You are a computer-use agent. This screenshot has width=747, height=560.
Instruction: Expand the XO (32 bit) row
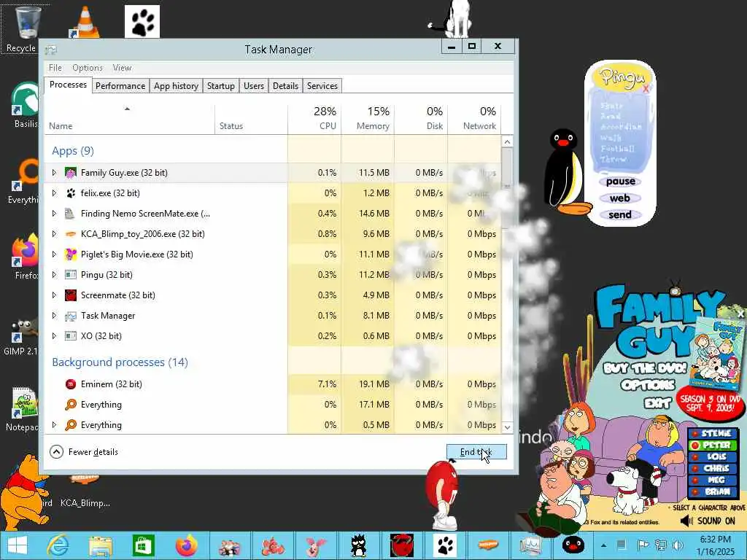click(54, 336)
